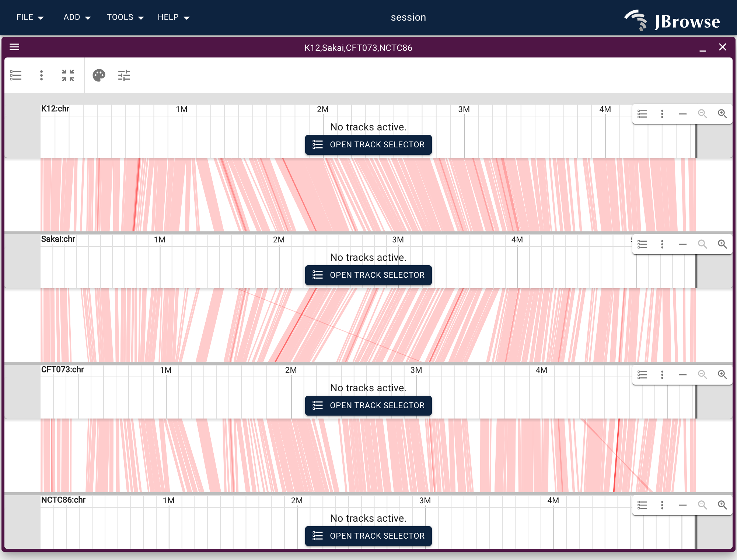Open NCTC86 row track selector icon
Viewport: 737px width, 560px height.
pos(642,505)
